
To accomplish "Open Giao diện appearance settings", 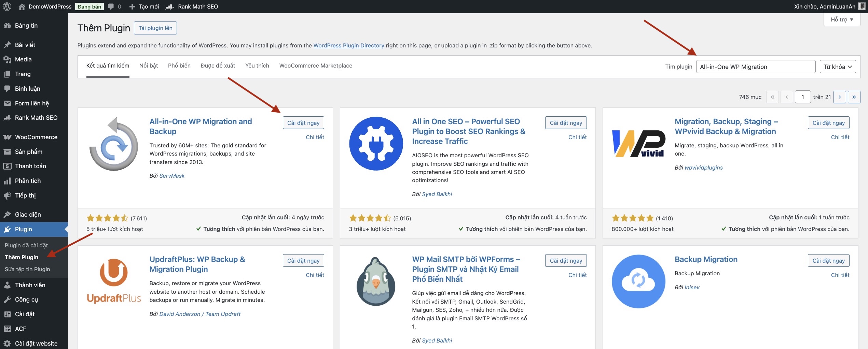I will [28, 214].
